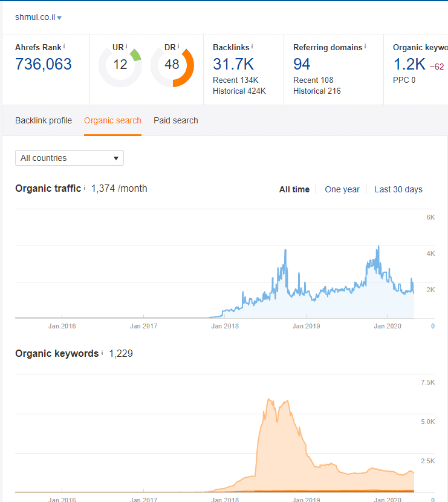Click the Historical 216 referring domains text

(x=317, y=91)
